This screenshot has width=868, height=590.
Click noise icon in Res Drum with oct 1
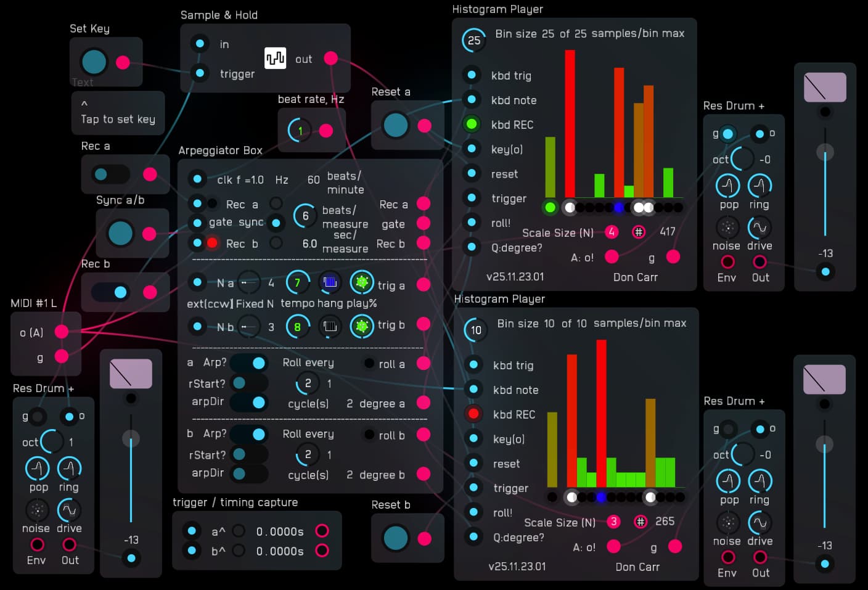(37, 510)
